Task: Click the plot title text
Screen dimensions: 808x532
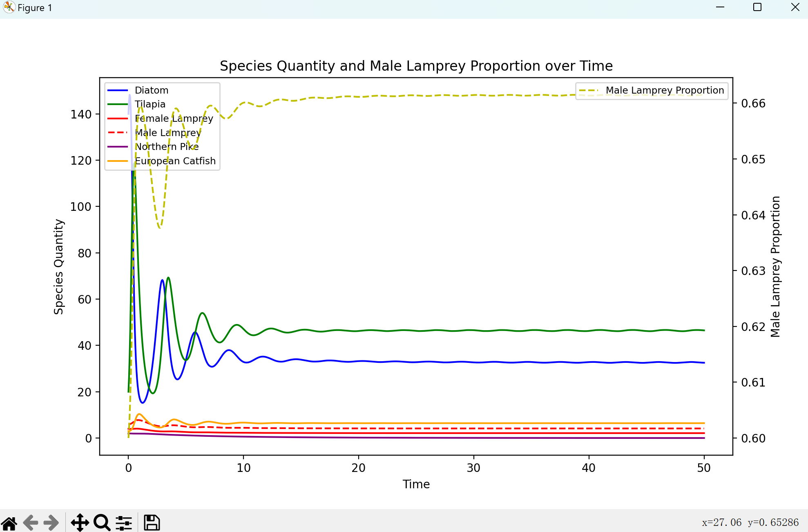Action: pyautogui.click(x=416, y=66)
